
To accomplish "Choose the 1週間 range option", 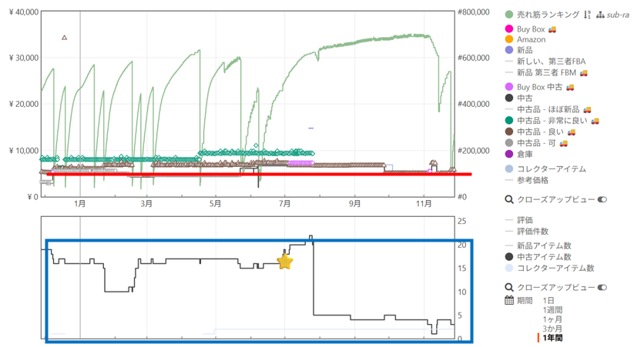I will 552,309.
